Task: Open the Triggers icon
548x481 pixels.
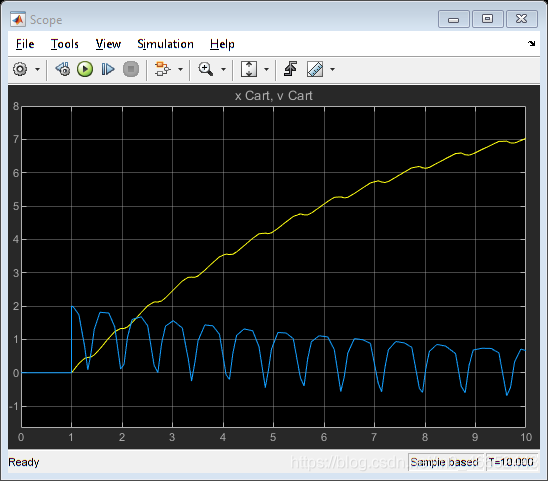Action: [290, 69]
